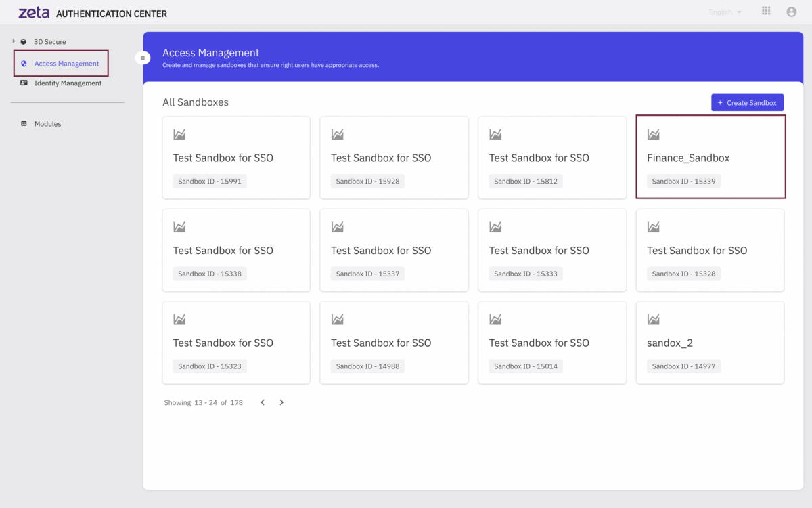Expand the 3D Secure tree arrow
This screenshot has width=812, height=508.
click(14, 42)
